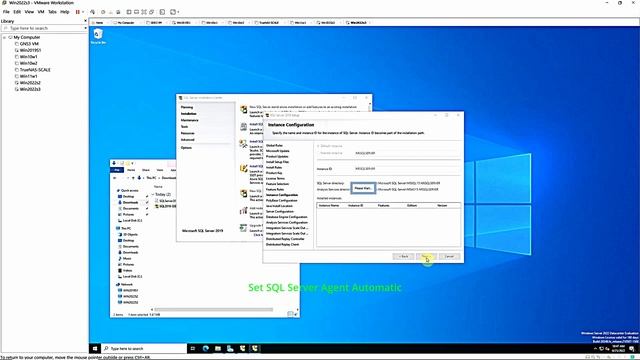This screenshot has width=640, height=360.
Task: Select Music in File Explorer
Action: [127, 258]
